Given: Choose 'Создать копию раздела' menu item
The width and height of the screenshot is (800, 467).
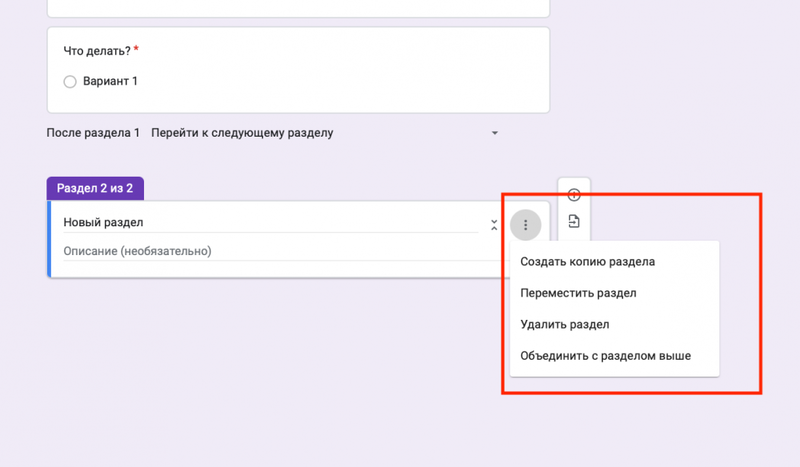Looking at the screenshot, I should [614, 262].
